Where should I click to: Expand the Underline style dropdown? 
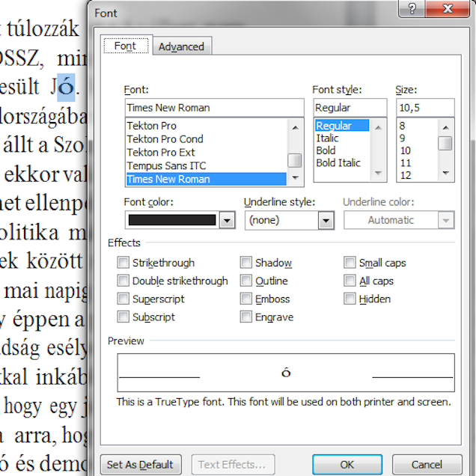[x=326, y=220]
